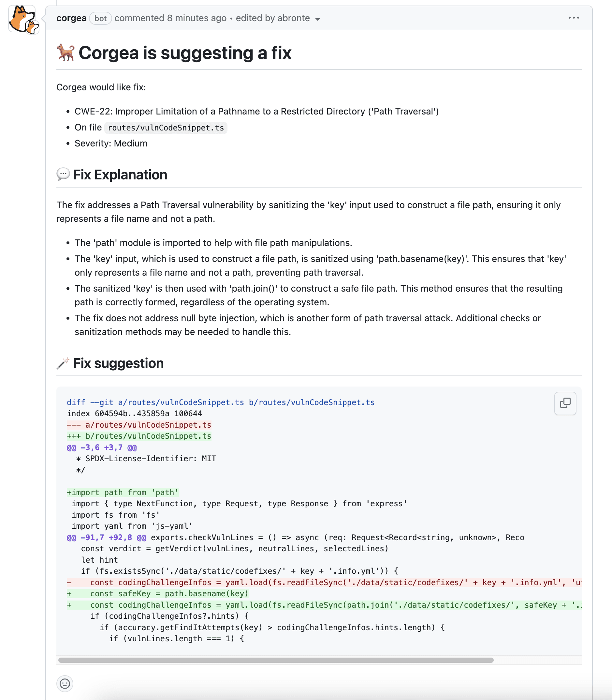This screenshot has height=700, width=612.
Task: Expand the "edited by abronte" history dropdown
Action: point(278,19)
